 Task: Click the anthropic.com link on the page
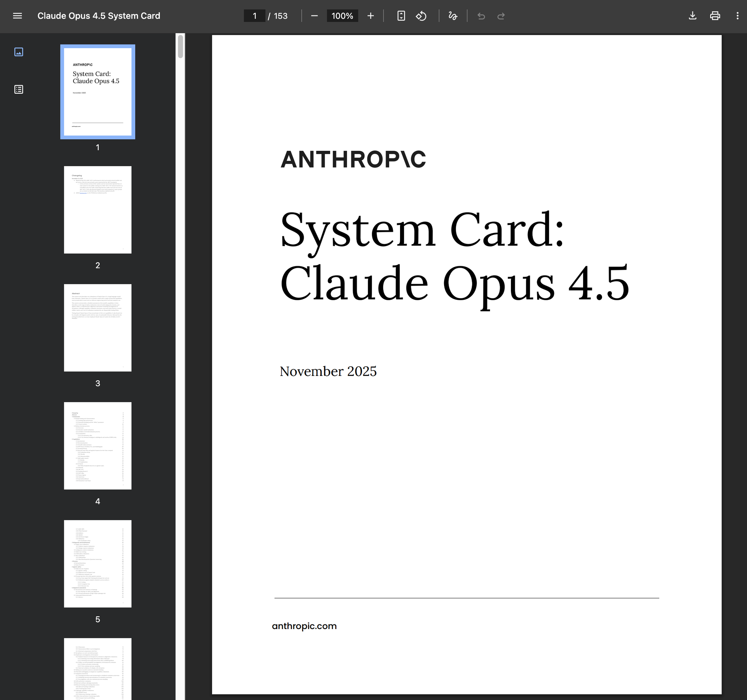pos(304,626)
